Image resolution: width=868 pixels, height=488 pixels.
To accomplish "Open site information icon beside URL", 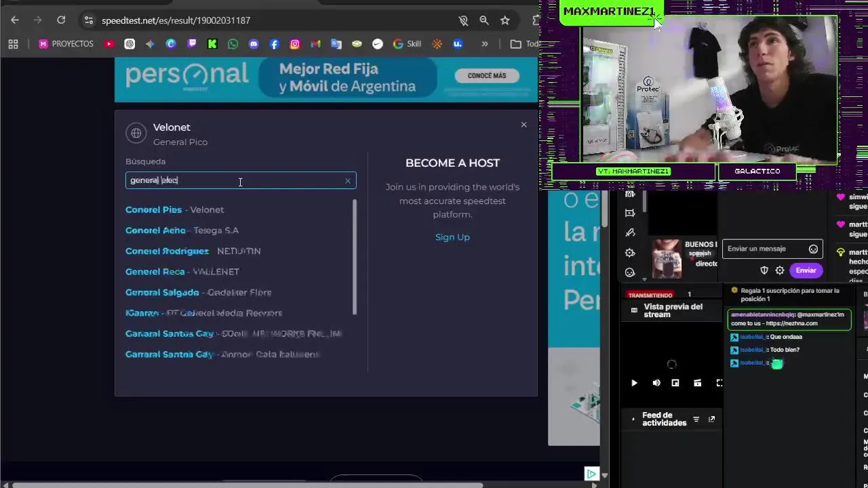I will [88, 20].
